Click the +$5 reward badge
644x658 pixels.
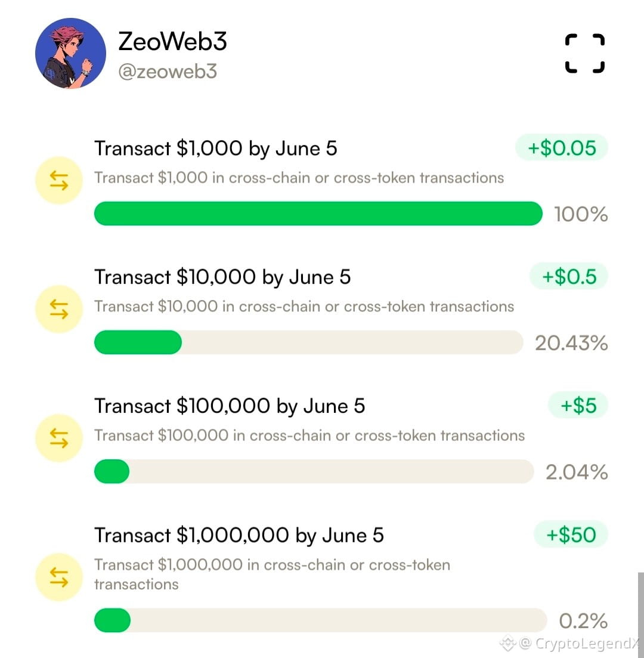pos(578,406)
